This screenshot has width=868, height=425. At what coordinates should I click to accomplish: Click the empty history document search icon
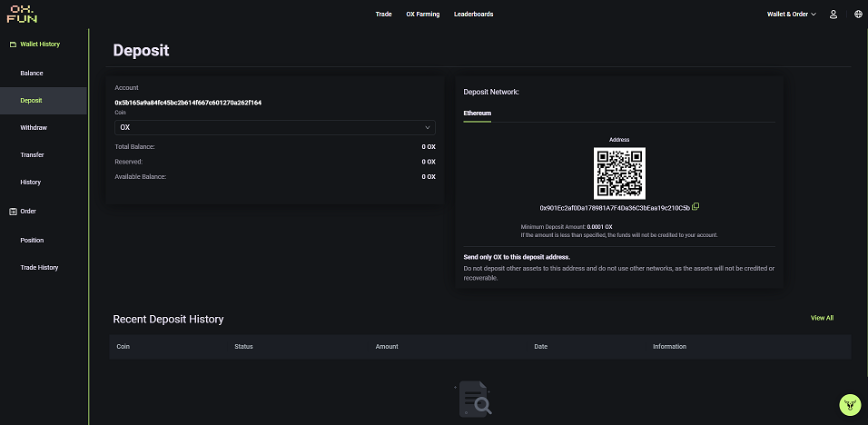pyautogui.click(x=475, y=399)
